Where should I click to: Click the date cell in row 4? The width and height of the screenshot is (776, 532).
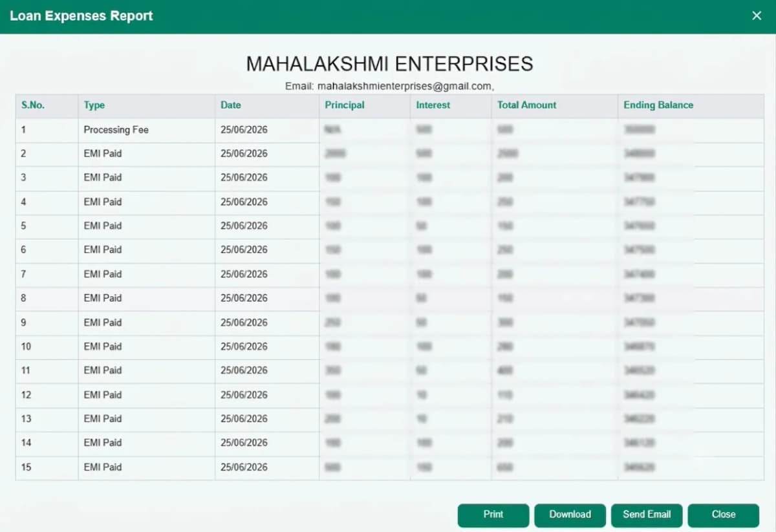click(267, 202)
